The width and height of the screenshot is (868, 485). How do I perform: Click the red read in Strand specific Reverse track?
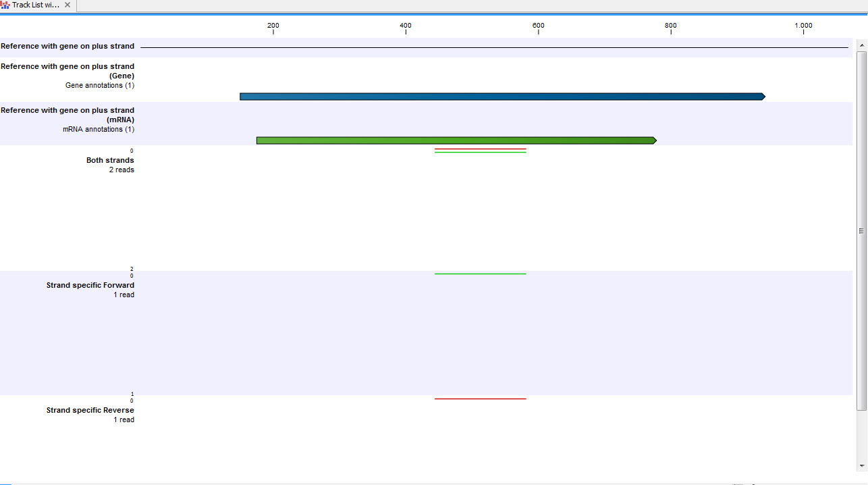[x=481, y=399]
